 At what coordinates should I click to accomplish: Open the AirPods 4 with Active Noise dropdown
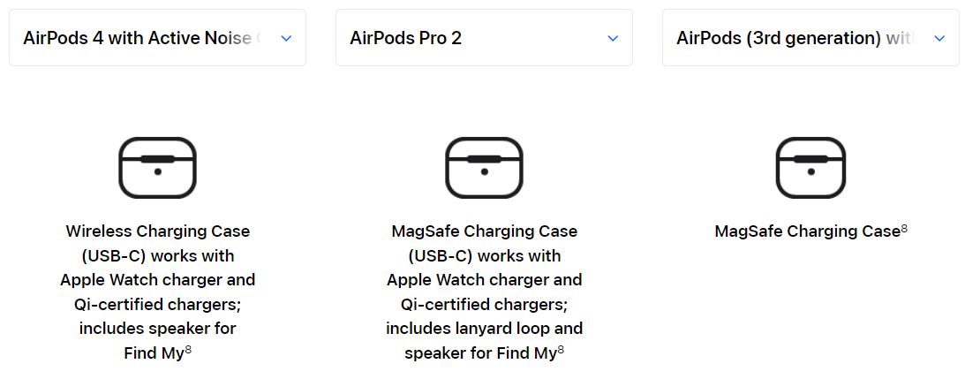click(157, 37)
